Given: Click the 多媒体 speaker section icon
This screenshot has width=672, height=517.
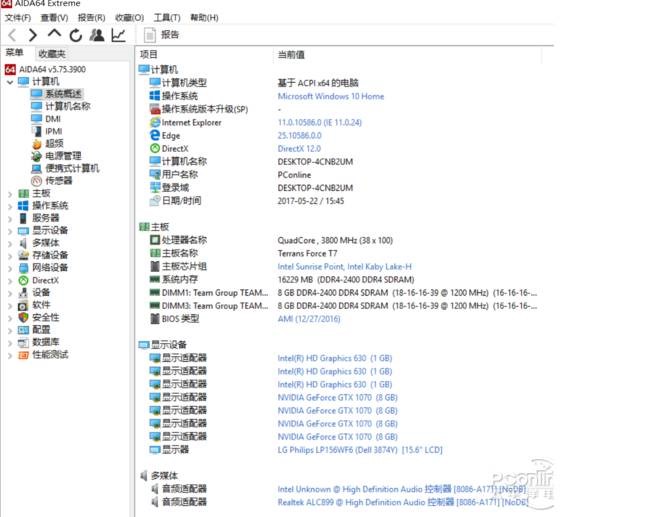Looking at the screenshot, I should tap(144, 475).
